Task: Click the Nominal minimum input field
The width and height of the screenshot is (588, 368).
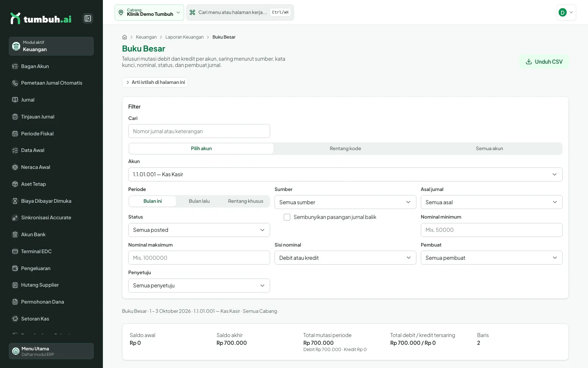Action: click(492, 230)
